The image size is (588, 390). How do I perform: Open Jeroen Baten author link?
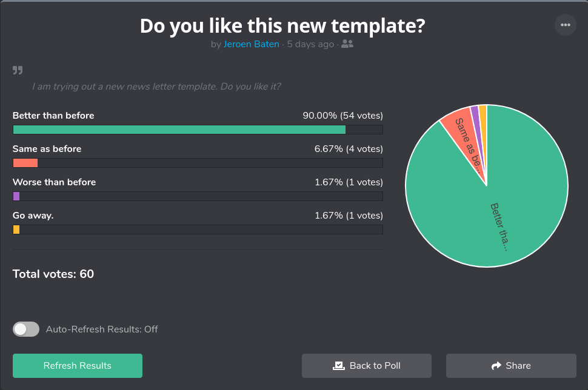click(251, 44)
